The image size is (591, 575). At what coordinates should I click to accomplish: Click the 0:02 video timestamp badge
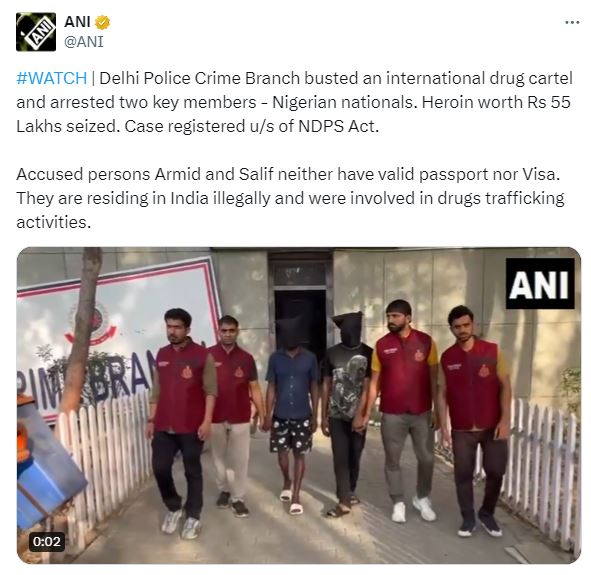click(47, 541)
